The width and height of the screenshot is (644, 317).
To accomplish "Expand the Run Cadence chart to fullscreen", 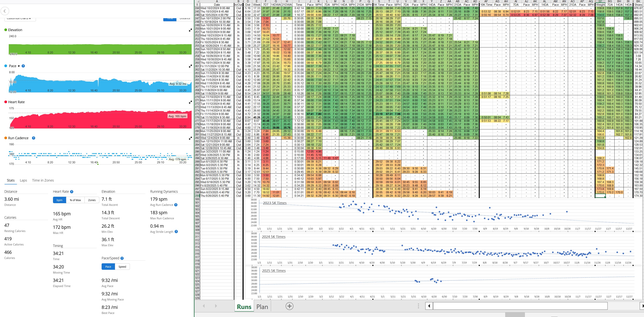I will [190, 138].
